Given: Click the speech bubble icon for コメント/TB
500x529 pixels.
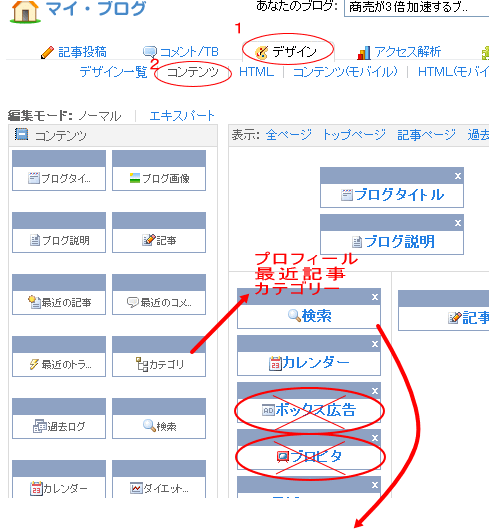Looking at the screenshot, I should 150,52.
